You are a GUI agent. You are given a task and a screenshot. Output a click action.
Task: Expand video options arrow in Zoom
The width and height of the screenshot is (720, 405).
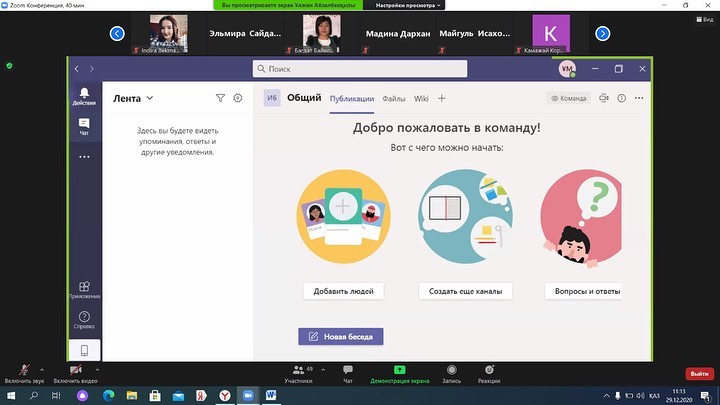(x=97, y=370)
